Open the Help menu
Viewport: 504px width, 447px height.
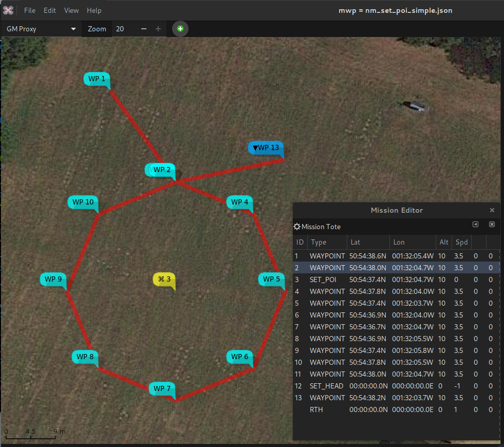pyautogui.click(x=94, y=10)
